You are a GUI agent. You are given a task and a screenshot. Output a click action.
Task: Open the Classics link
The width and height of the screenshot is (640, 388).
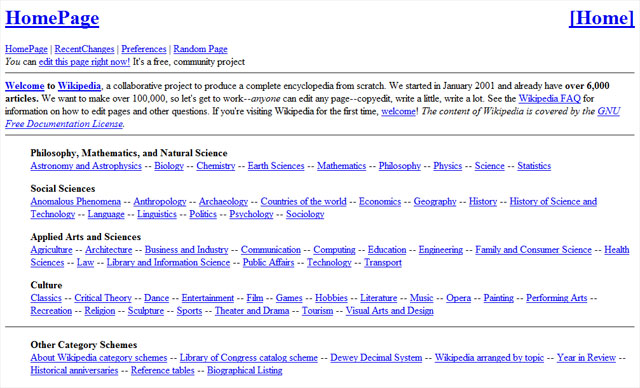pyautogui.click(x=46, y=298)
